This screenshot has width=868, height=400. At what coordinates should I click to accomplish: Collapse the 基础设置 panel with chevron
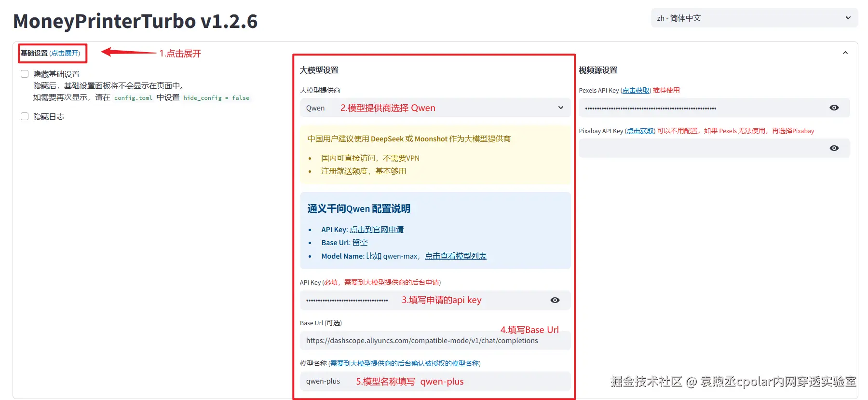845,53
